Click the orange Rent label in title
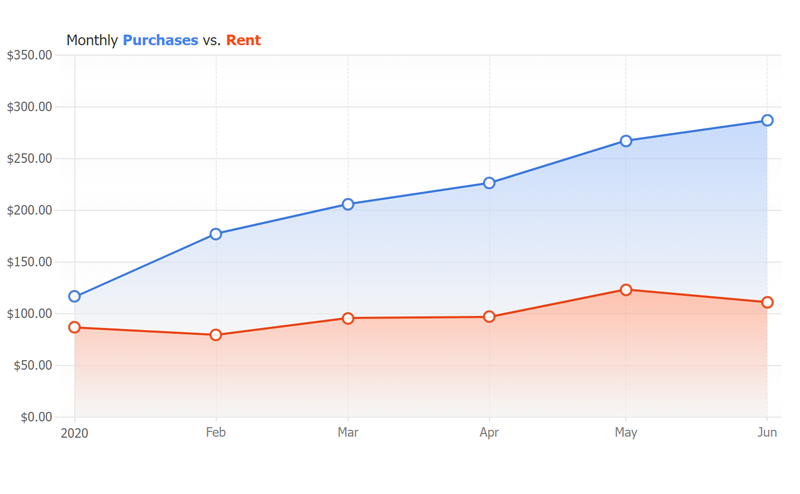 click(x=243, y=40)
